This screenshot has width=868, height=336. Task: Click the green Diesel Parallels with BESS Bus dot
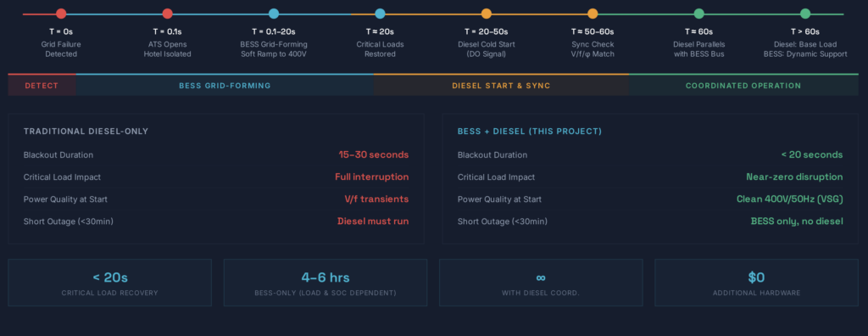click(698, 14)
